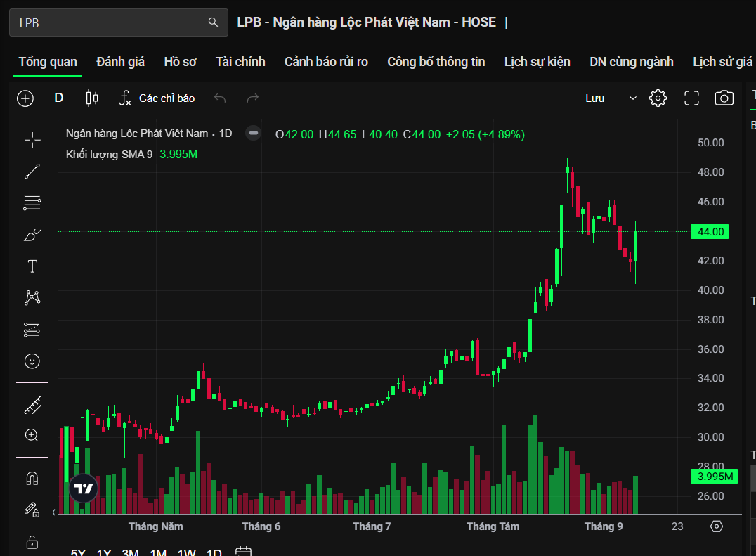Viewport: 756px width, 556px height.
Task: Open the Hồ sơ tab
Action: [180, 62]
